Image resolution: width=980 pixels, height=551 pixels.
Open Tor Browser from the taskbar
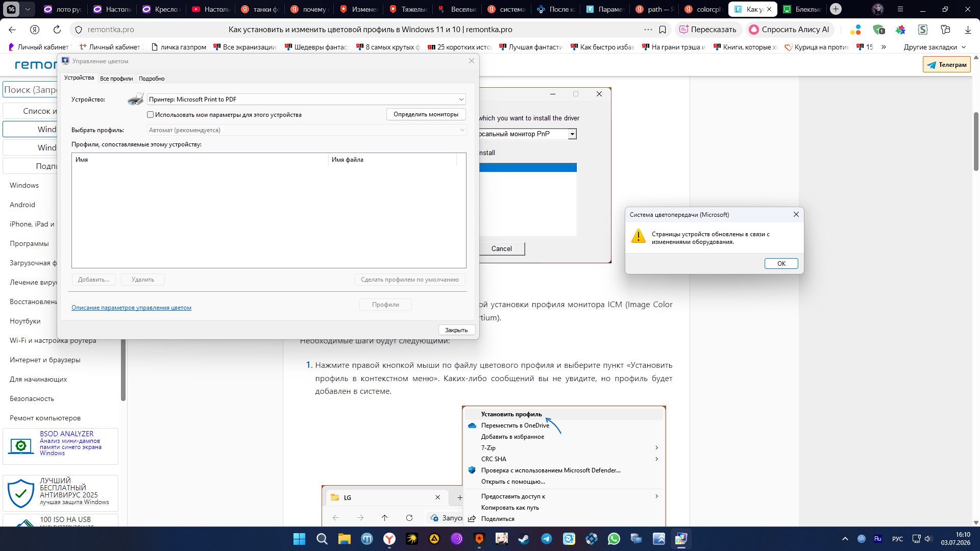click(457, 539)
